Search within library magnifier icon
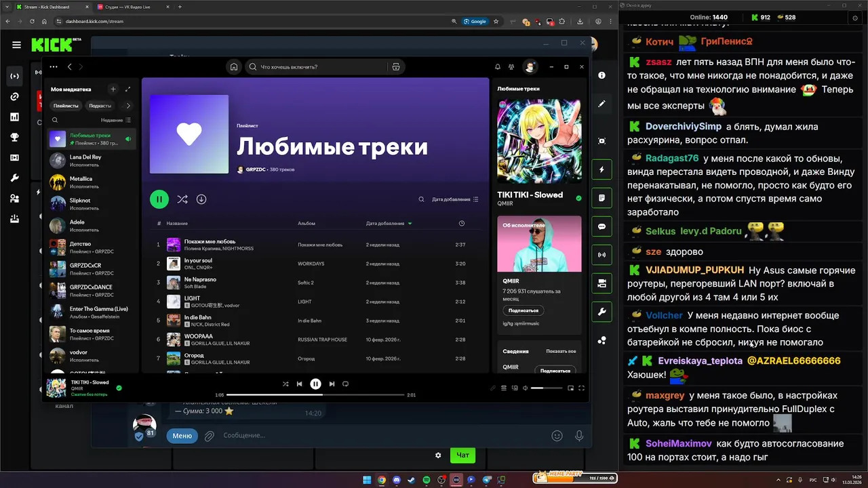The width and height of the screenshot is (868, 488). click(x=55, y=120)
